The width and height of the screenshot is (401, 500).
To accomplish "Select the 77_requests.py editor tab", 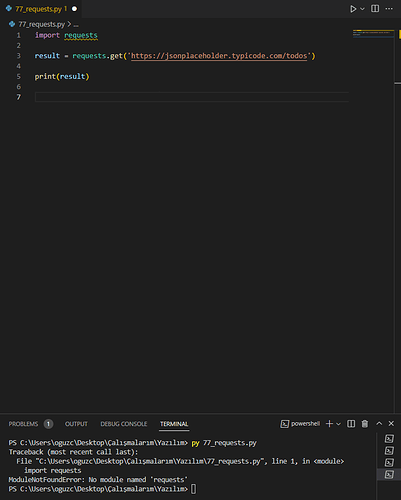I will (x=38, y=9).
